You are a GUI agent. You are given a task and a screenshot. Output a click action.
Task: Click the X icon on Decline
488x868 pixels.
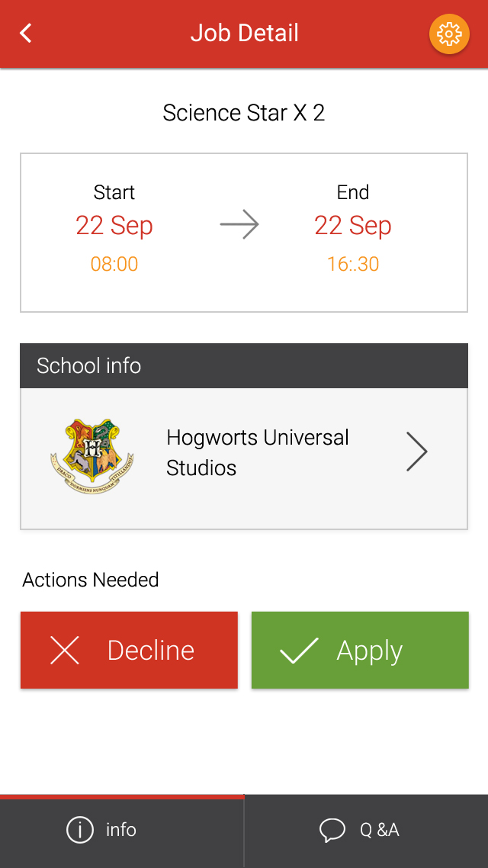click(x=65, y=651)
